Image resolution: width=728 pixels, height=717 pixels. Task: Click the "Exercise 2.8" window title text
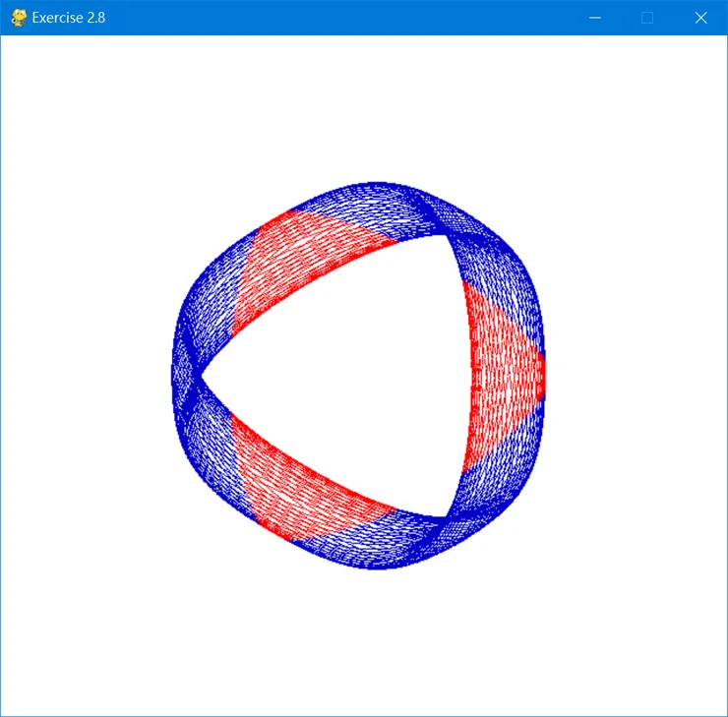(x=69, y=18)
